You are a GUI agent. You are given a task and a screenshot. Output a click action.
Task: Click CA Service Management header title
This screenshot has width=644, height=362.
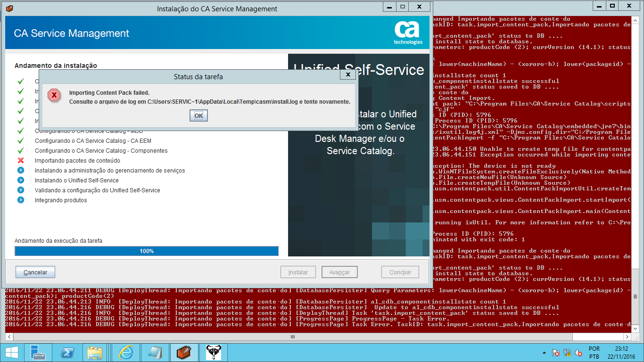72,33
